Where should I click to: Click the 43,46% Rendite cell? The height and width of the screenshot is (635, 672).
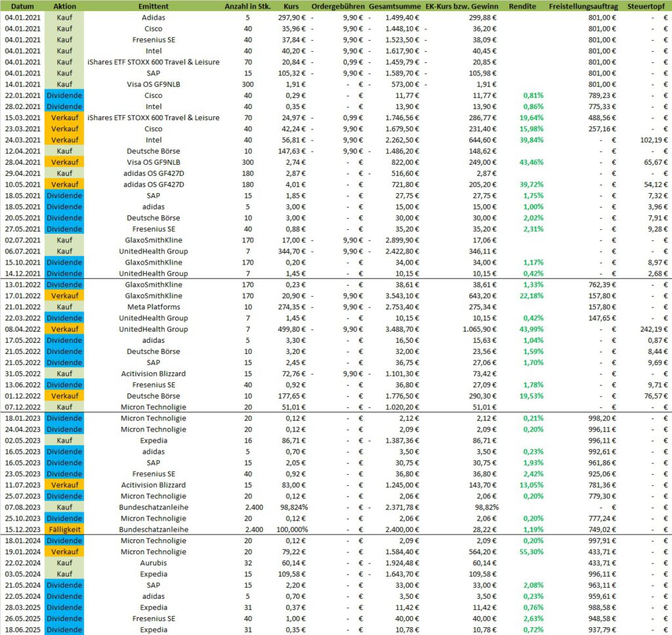click(532, 162)
